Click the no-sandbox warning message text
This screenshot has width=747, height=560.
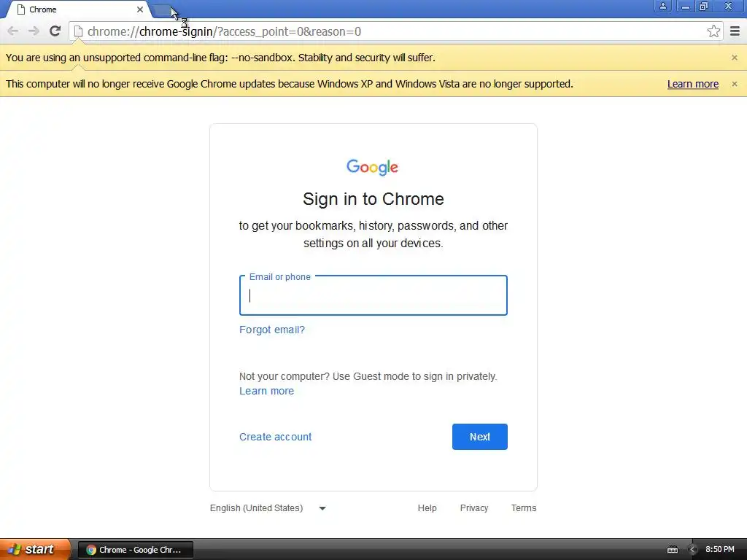click(220, 58)
